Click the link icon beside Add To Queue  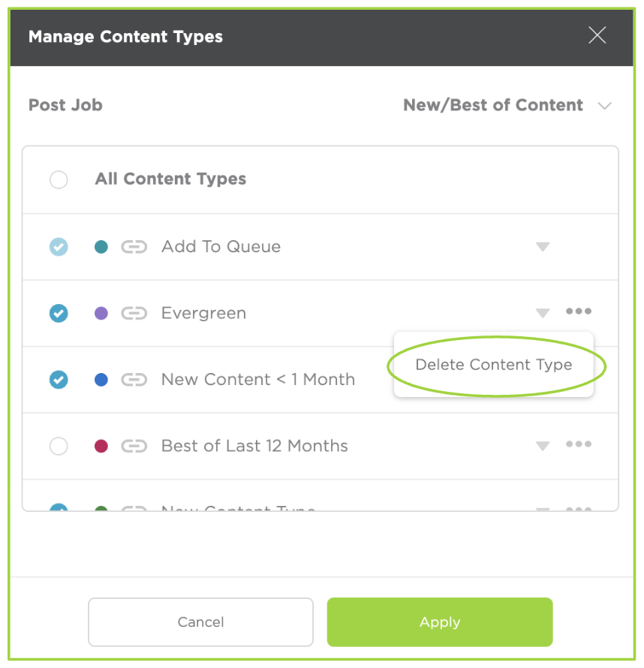[x=134, y=247]
